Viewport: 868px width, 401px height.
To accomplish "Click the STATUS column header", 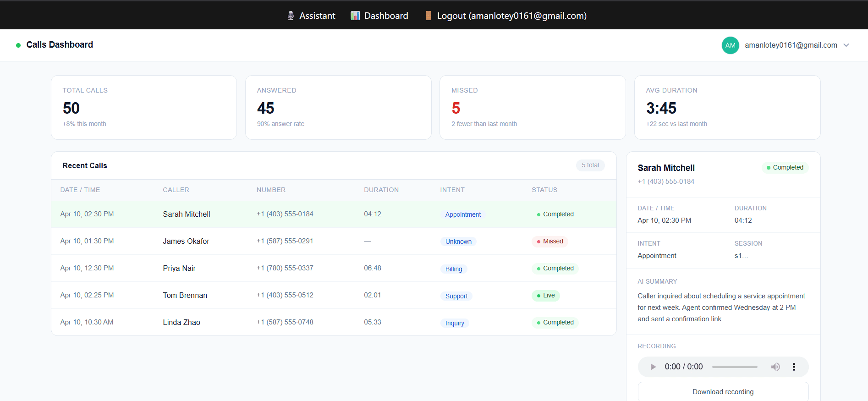I will pos(544,190).
